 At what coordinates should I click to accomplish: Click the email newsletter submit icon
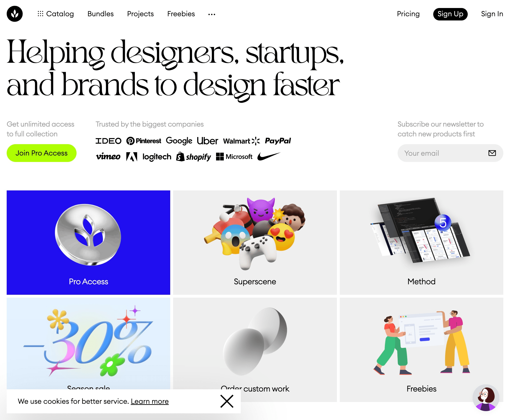pos(492,153)
